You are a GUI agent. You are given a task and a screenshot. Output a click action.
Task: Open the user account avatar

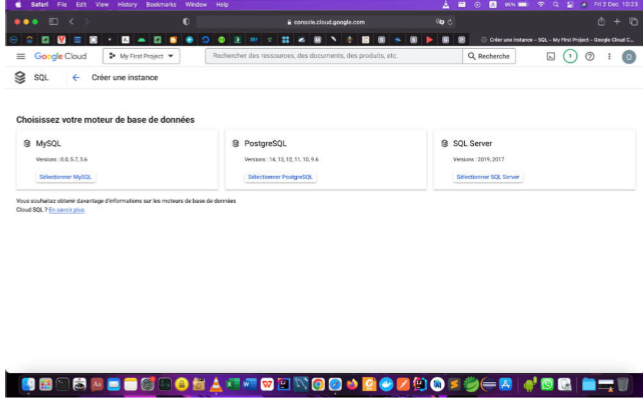pyautogui.click(x=629, y=57)
